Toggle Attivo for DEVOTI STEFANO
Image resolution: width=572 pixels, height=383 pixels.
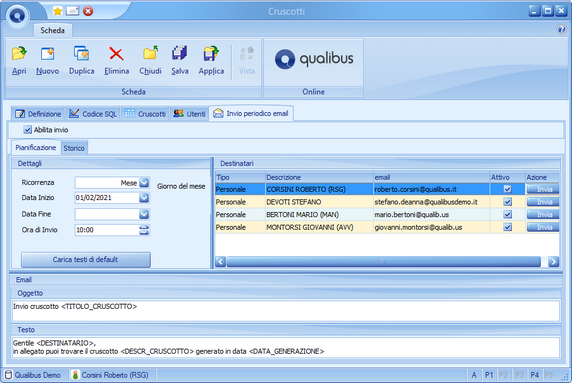(507, 202)
